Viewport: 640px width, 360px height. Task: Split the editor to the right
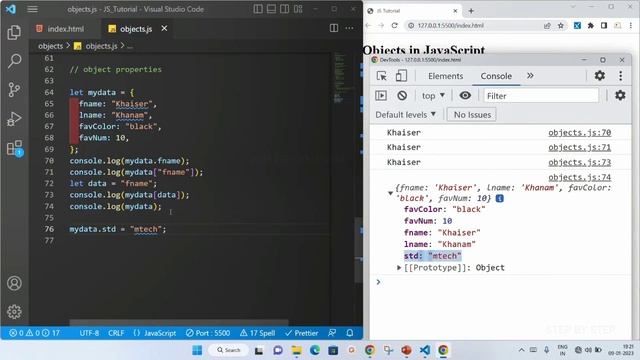tap(334, 28)
